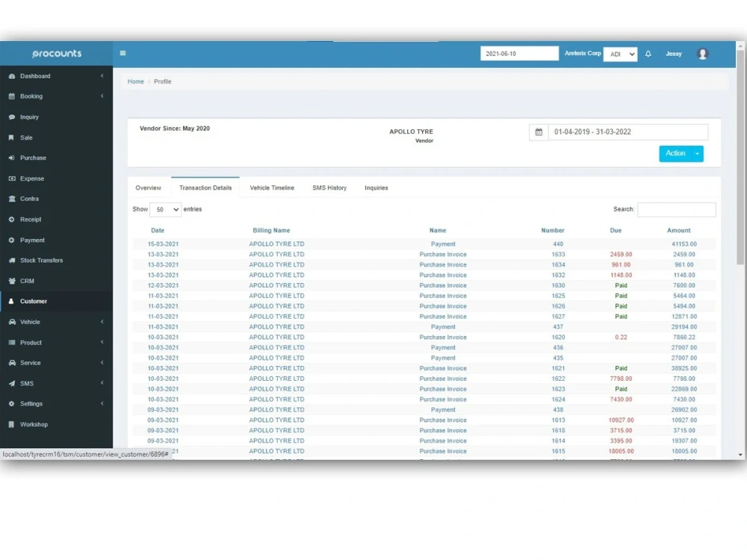Click the Workshop building icon
This screenshot has height=560, width=747.
(x=12, y=424)
